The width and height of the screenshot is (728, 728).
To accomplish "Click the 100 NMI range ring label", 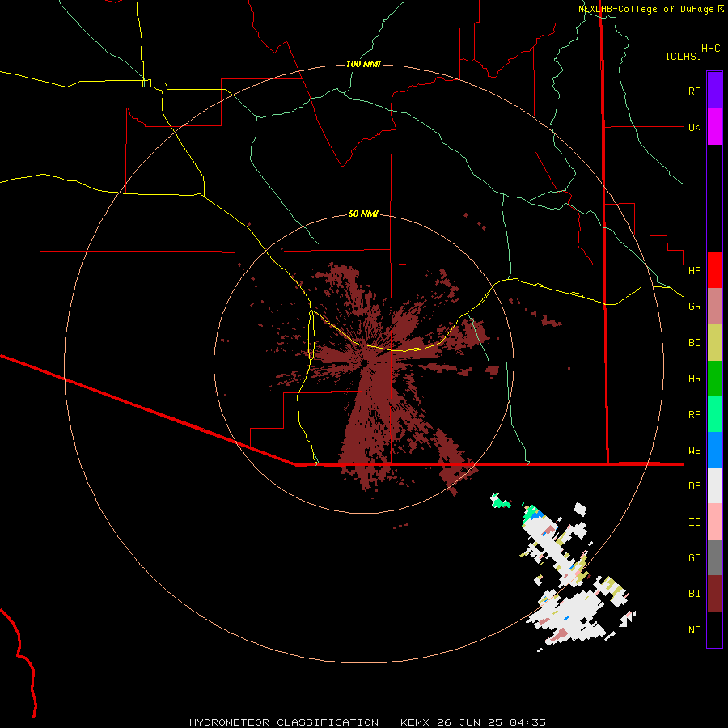I will click(x=363, y=64).
